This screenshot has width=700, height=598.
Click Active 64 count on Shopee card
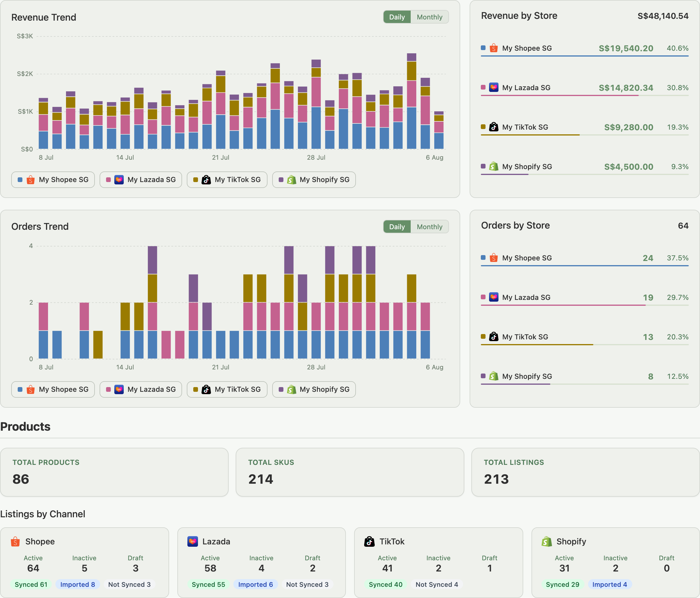(33, 568)
